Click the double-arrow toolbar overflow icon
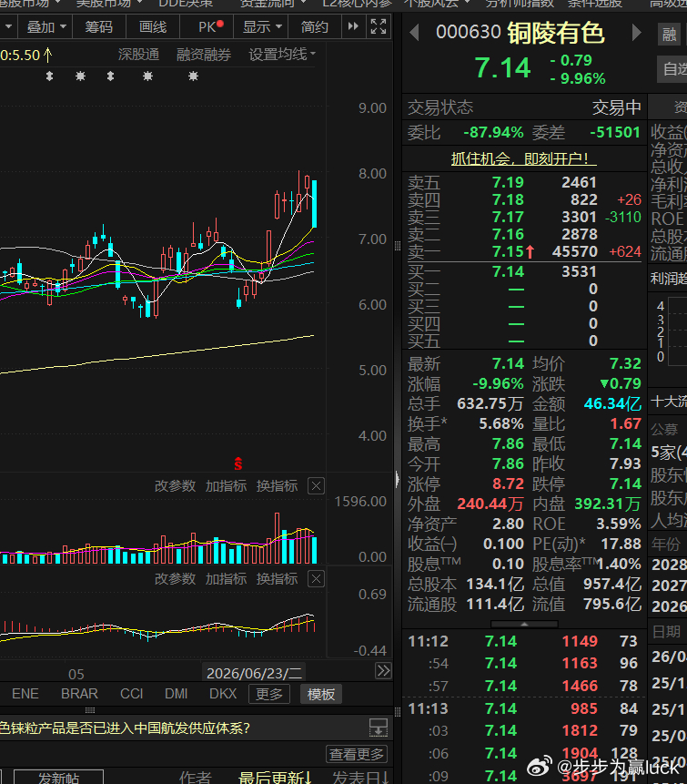Image resolution: width=687 pixels, height=784 pixels. pyautogui.click(x=353, y=26)
